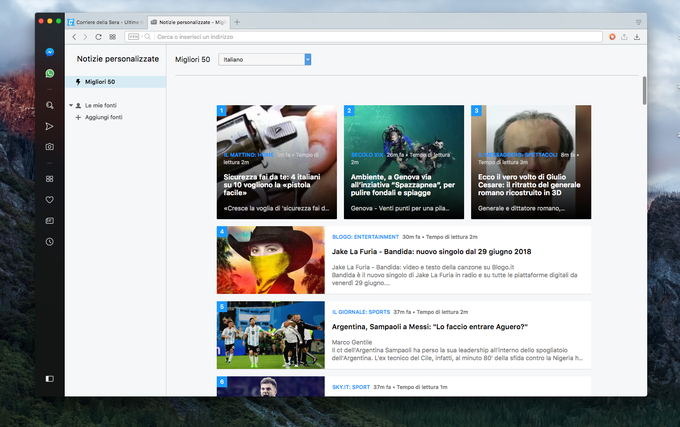Open My Flow send icon
Screen dimensions: 680x427
(x=50, y=126)
